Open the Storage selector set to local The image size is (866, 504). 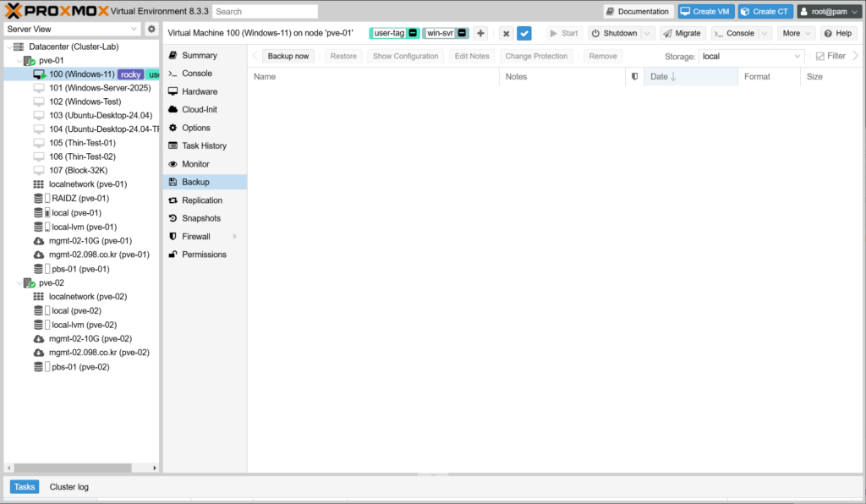click(751, 56)
